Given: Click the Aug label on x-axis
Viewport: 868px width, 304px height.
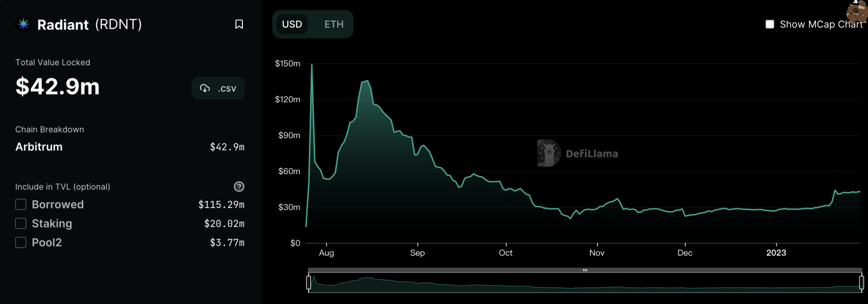Looking at the screenshot, I should tap(326, 253).
